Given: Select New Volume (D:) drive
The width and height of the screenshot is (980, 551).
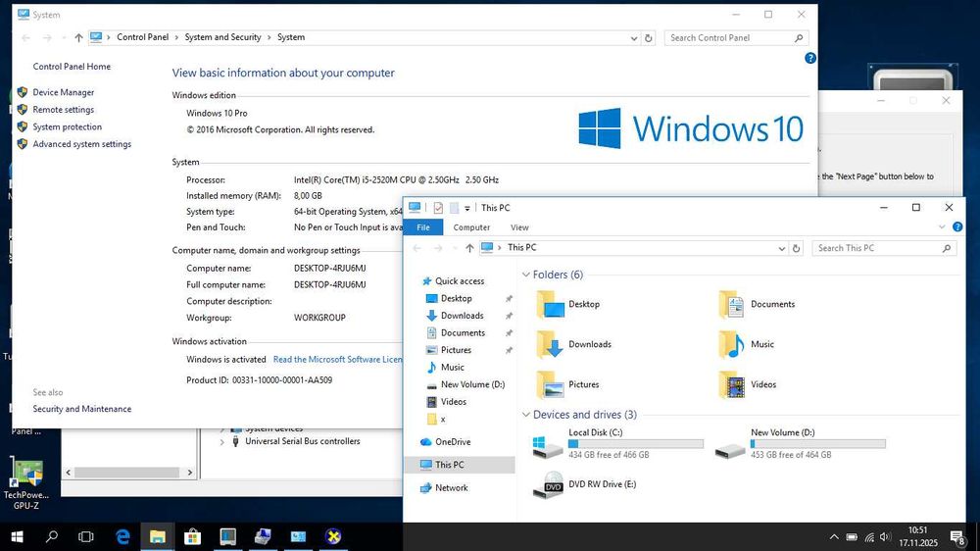Looking at the screenshot, I should (x=800, y=443).
